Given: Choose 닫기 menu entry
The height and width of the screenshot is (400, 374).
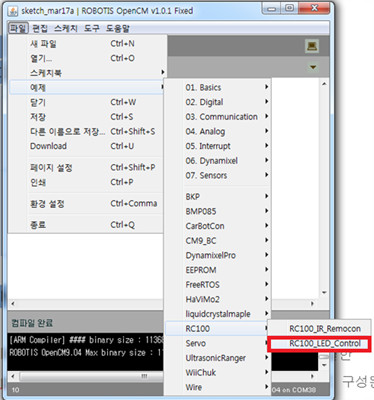Looking at the screenshot, I should (87, 102).
